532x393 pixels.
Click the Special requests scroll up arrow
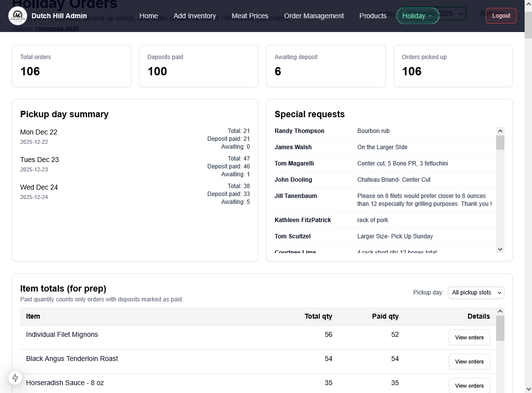tap(500, 131)
